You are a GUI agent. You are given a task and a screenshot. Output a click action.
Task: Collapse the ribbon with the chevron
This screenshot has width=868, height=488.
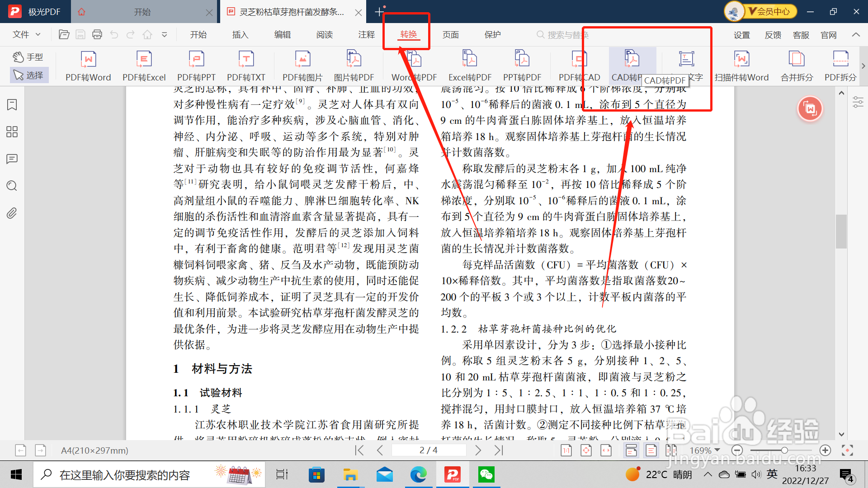pos(856,35)
